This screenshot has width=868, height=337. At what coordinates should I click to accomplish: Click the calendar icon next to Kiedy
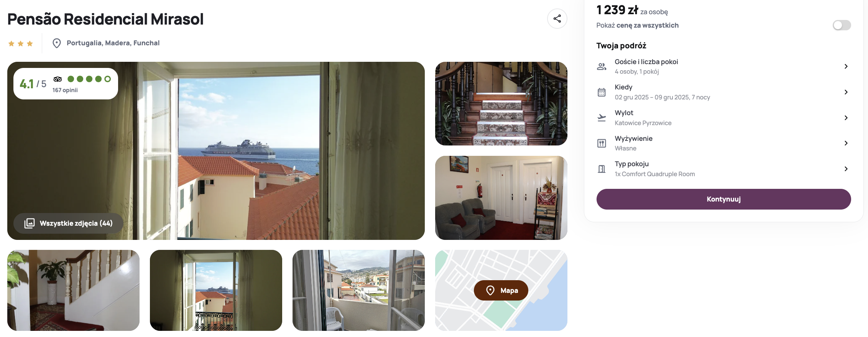point(602,92)
